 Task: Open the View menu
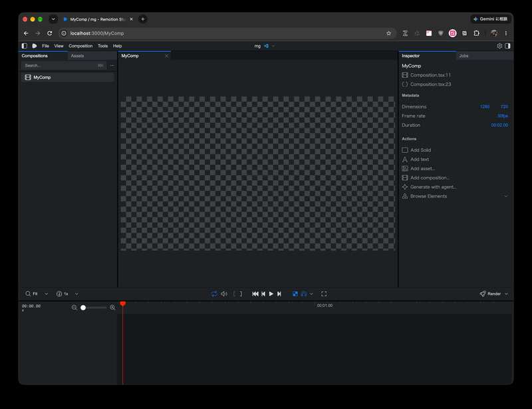[59, 46]
